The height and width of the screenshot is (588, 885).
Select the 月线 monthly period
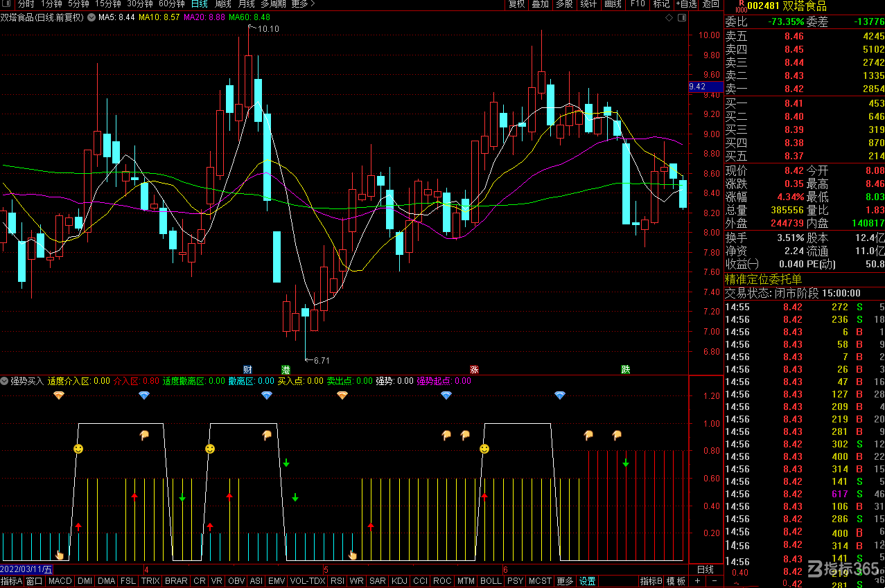point(246,4)
